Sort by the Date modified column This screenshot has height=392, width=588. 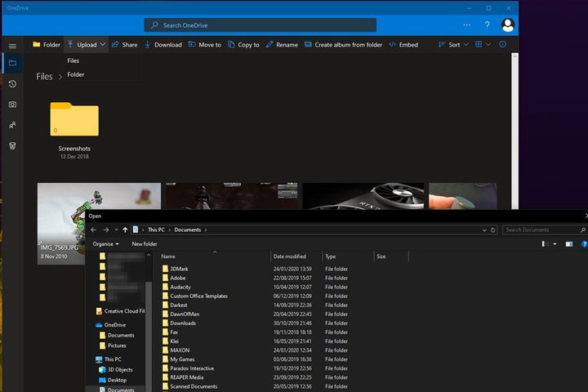296,256
